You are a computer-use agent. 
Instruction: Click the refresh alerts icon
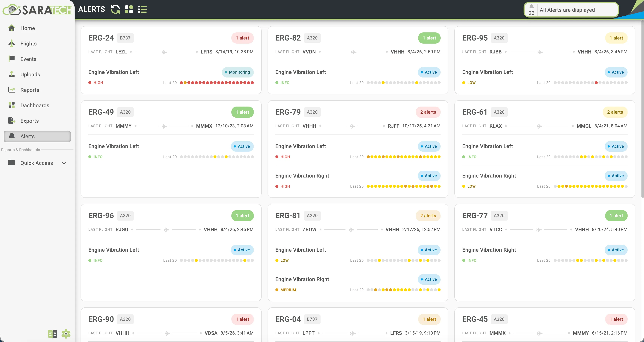[x=115, y=9]
